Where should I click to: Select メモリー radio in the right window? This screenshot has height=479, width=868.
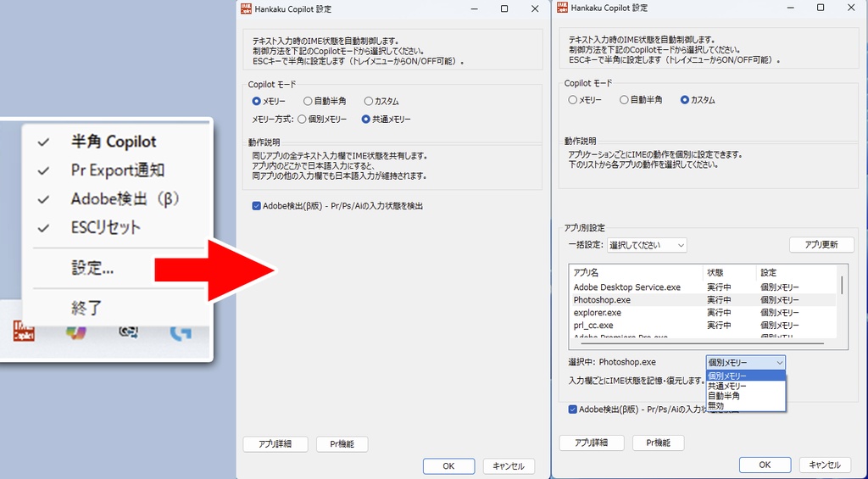point(585,100)
